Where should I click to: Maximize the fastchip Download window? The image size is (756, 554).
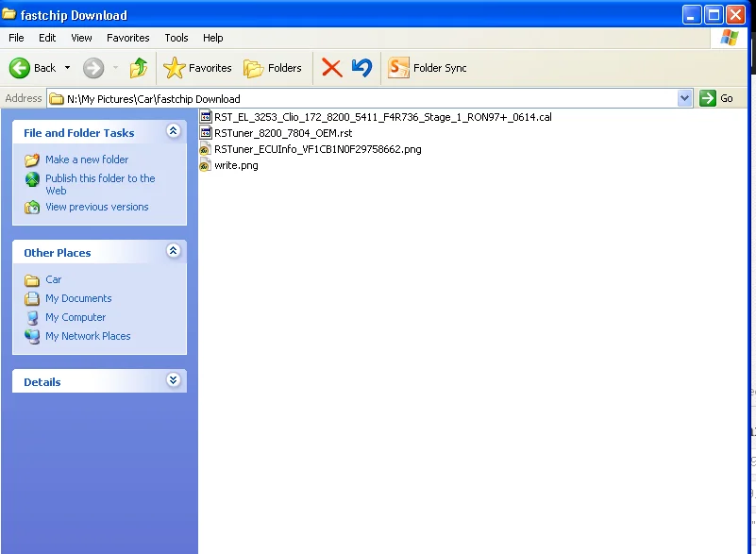pyautogui.click(x=714, y=15)
